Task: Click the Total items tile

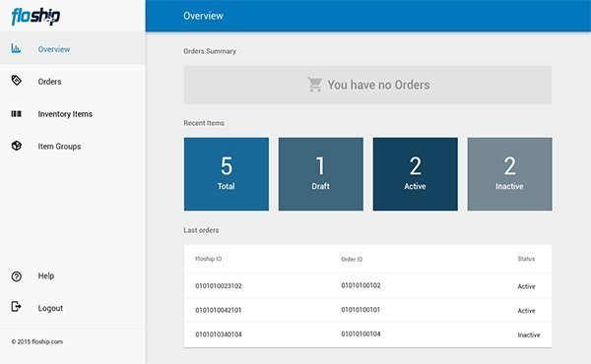Action: (227, 174)
